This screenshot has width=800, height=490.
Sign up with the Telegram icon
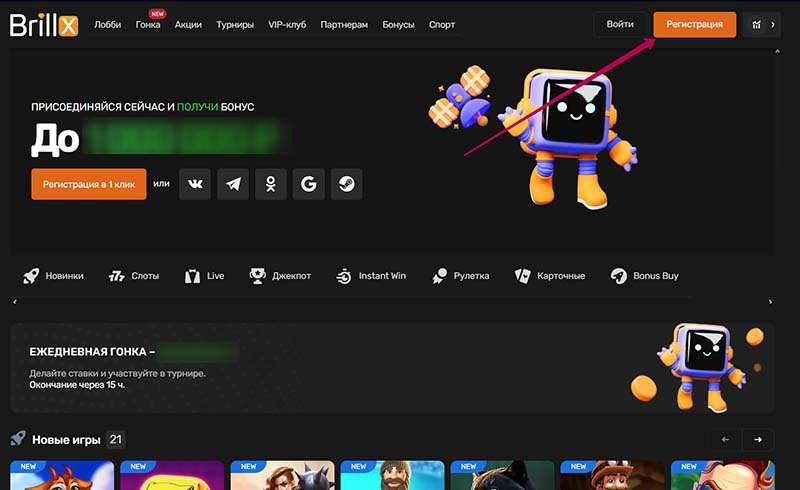tap(233, 184)
